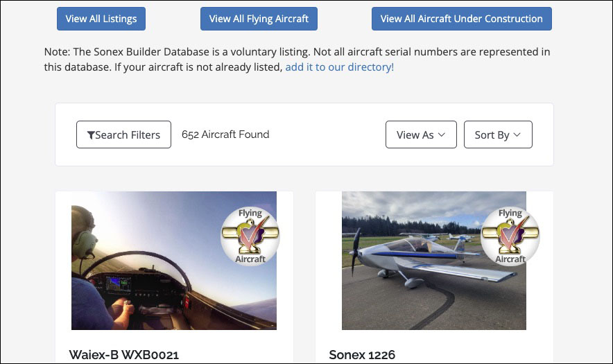
Task: Show View All Aircraft Under Construction
Action: point(462,19)
